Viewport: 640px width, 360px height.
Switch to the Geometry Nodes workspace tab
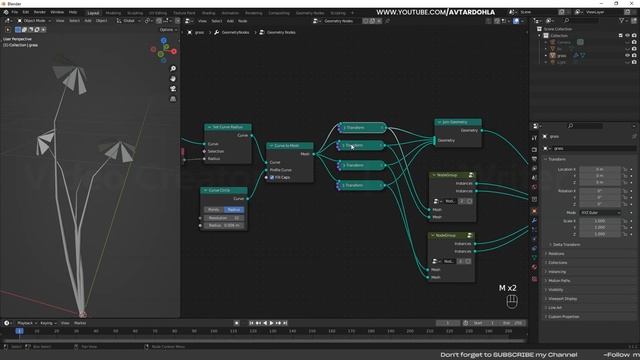[310, 13]
